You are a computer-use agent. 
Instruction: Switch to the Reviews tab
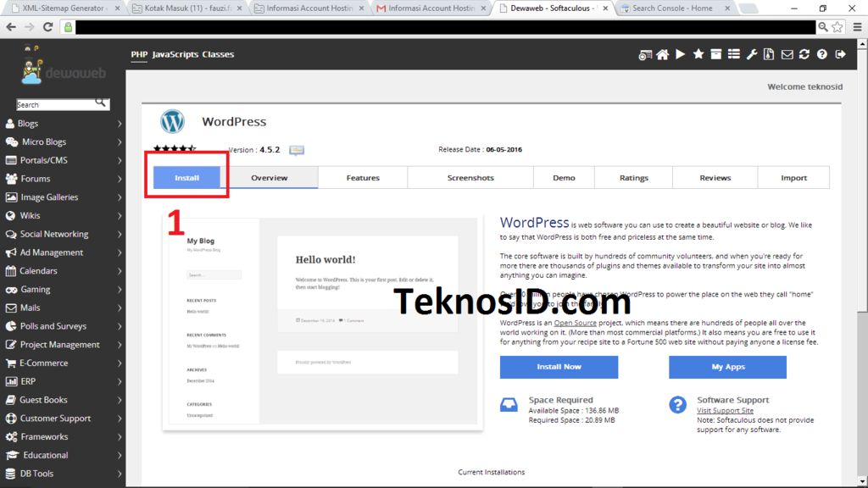715,178
